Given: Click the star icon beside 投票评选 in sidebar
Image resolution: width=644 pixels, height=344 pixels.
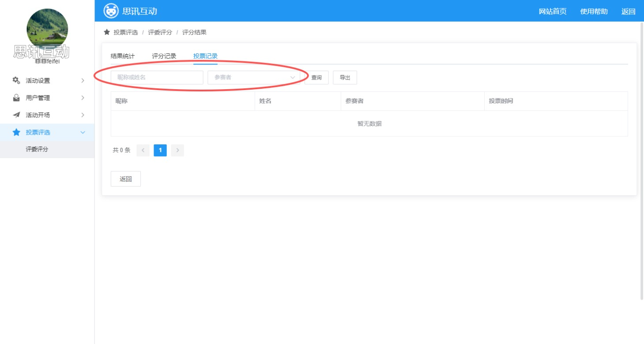Looking at the screenshot, I should point(16,132).
